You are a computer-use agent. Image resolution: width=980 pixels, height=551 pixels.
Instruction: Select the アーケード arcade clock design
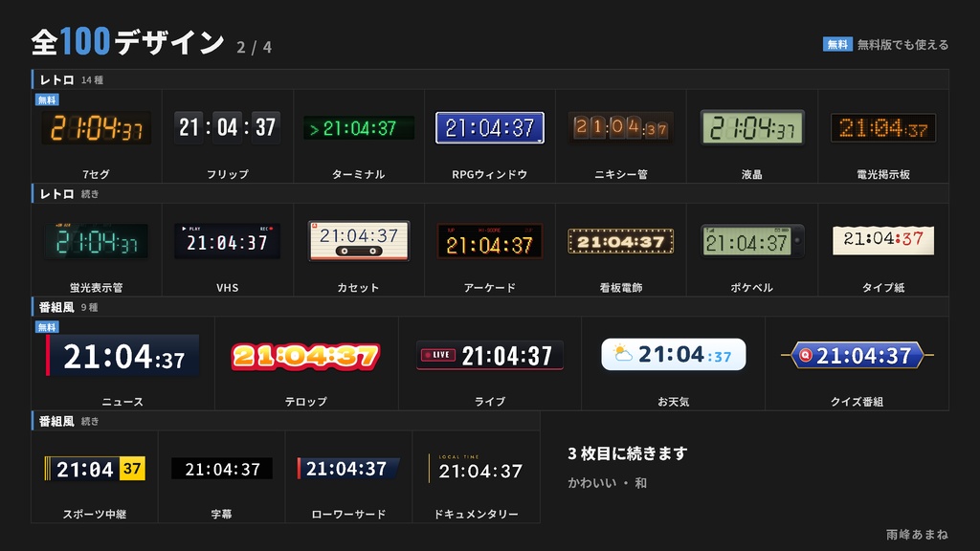[x=490, y=241]
